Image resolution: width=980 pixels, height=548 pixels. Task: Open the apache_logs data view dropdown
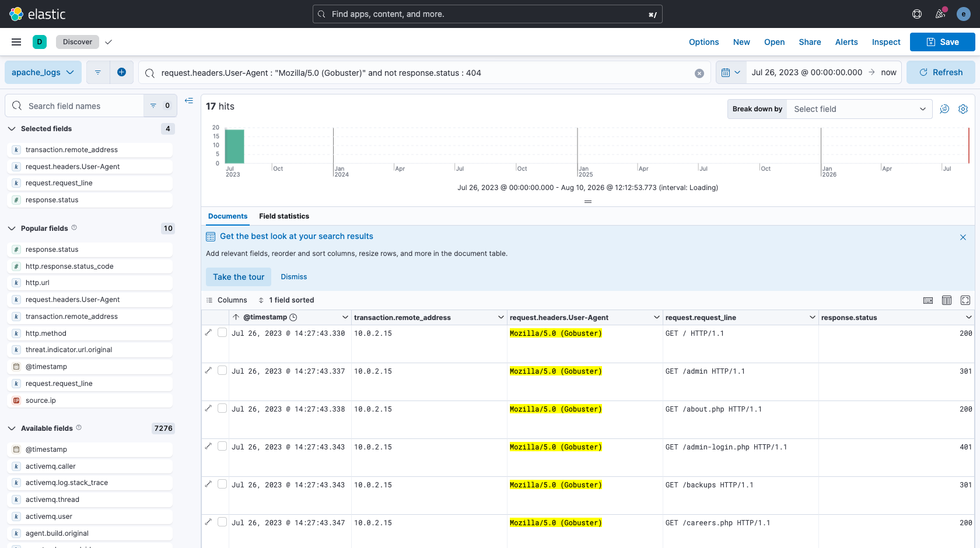tap(43, 72)
